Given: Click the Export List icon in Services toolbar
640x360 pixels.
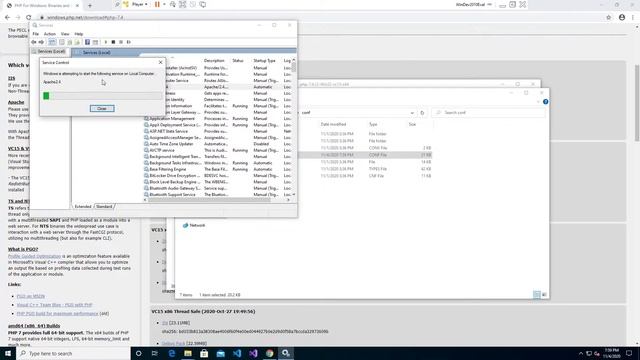Looking at the screenshot, I should 77,42.
